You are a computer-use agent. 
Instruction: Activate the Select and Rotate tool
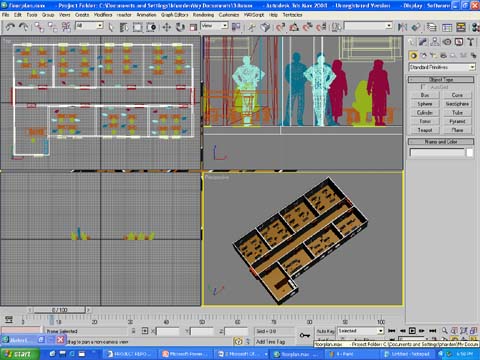pos(180,27)
